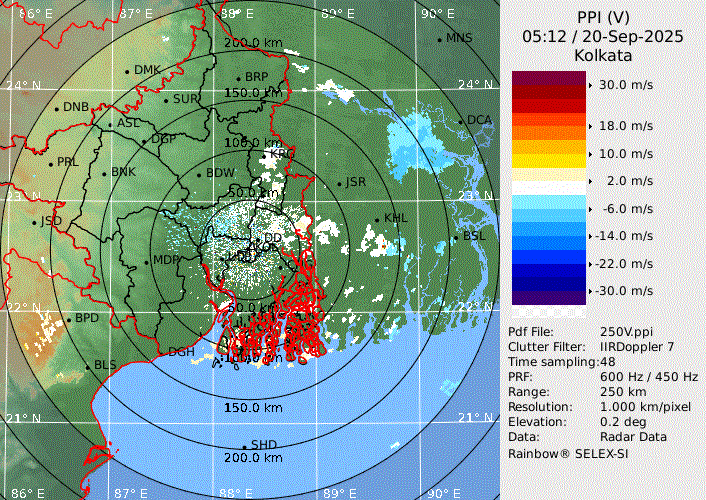Screen dimensions: 706x500
Task: Click the BPD station marker
Action: [x=69, y=319]
